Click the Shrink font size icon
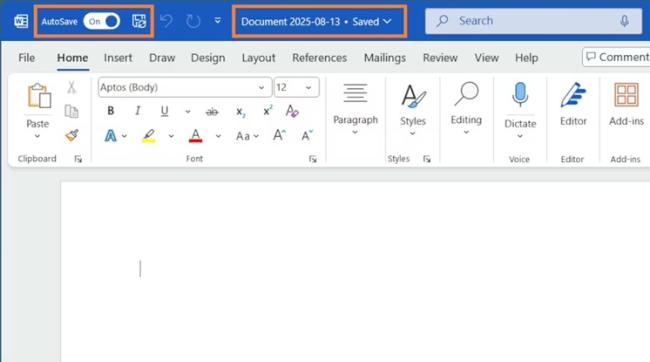Image resolution: width=650 pixels, height=362 pixels. (307, 135)
